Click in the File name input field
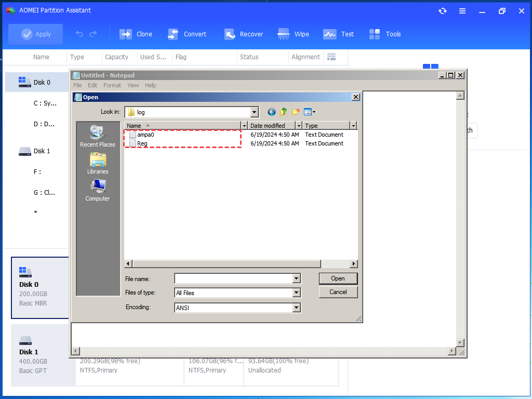 (234, 278)
